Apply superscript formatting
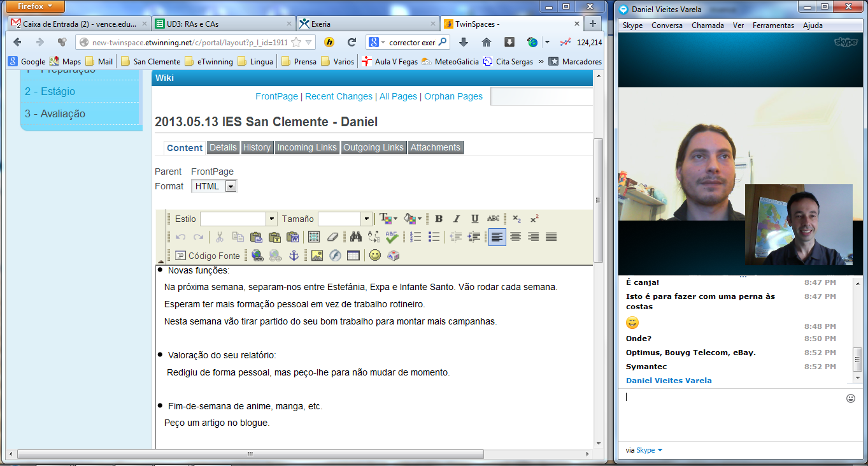 pyautogui.click(x=534, y=219)
